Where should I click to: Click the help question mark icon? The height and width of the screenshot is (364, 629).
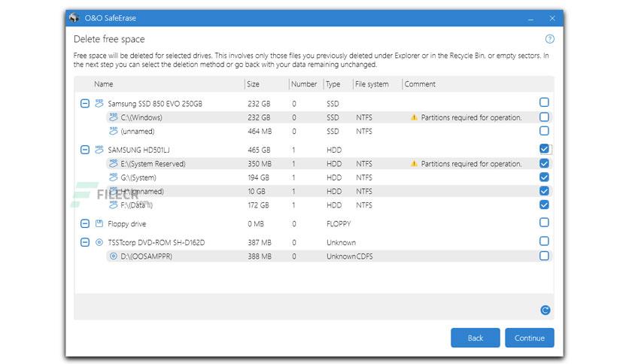click(549, 39)
